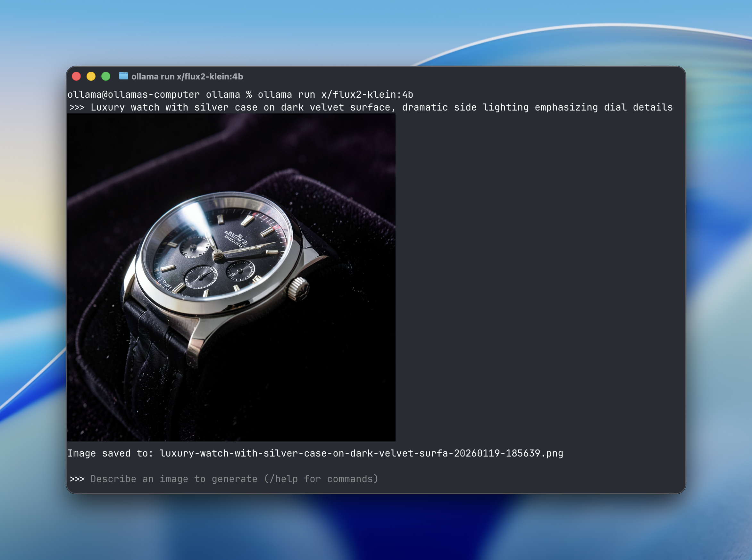Viewport: 752px width, 560px height.
Task: Click the '>>>' marker on bottom prompt line
Action: tap(77, 479)
